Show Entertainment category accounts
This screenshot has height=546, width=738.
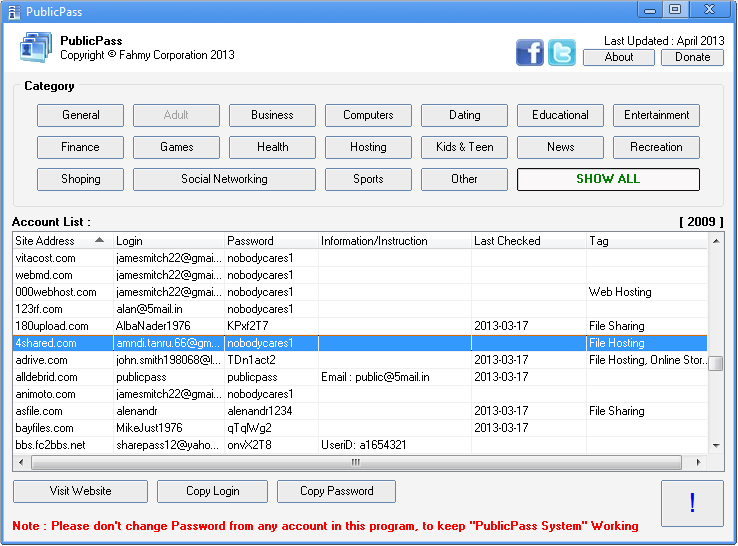pyautogui.click(x=656, y=115)
